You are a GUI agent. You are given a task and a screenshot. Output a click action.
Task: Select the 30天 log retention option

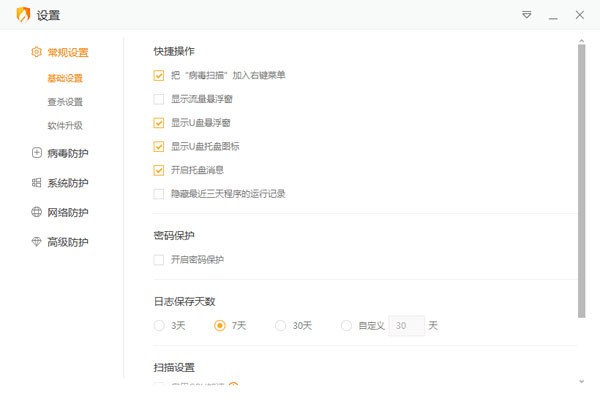click(281, 325)
